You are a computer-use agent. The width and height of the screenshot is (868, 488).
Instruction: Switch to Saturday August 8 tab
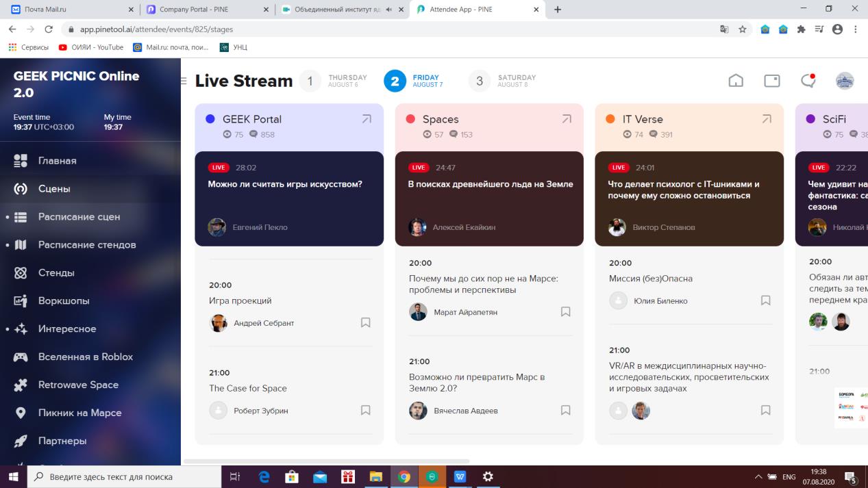point(504,81)
